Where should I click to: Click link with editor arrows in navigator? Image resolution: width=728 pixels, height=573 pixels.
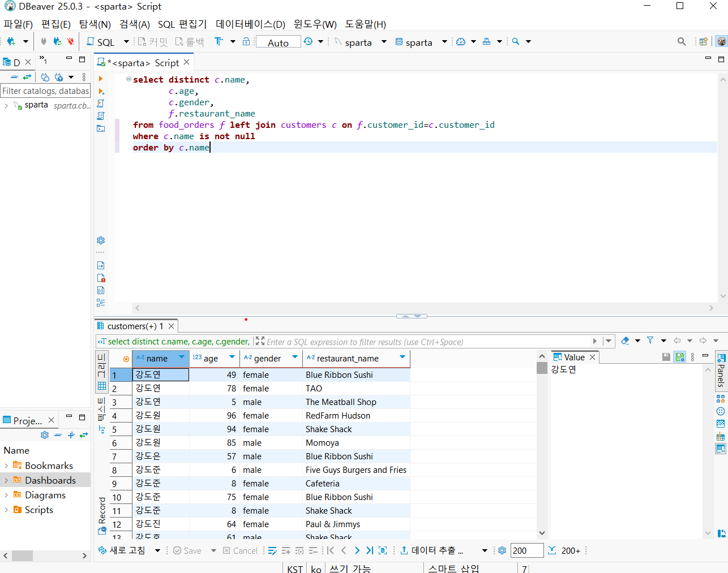tap(27, 77)
